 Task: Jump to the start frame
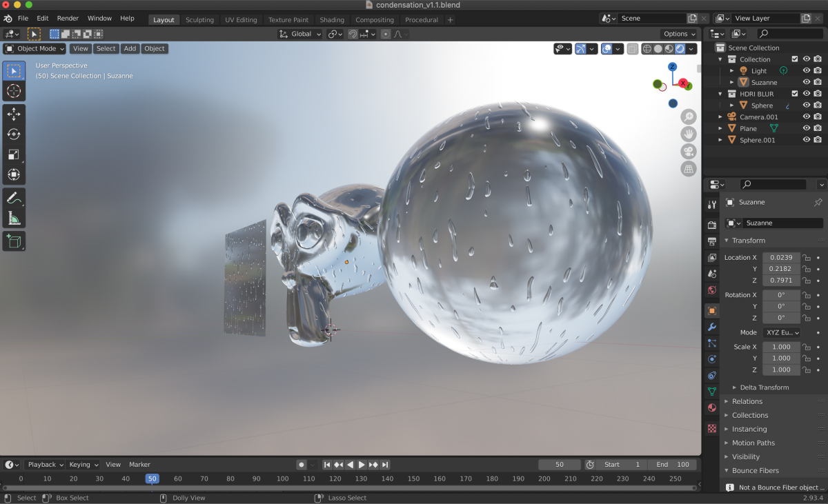[327, 465]
